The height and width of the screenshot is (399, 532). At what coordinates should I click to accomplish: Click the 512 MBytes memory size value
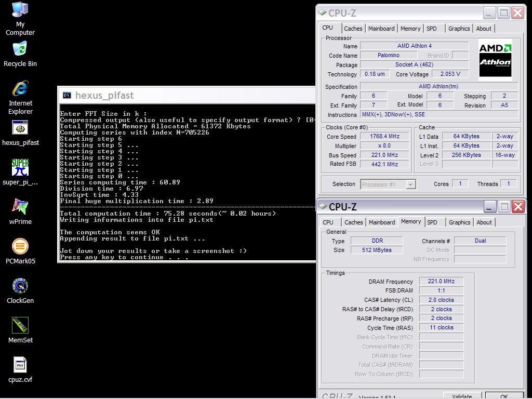tap(377, 250)
